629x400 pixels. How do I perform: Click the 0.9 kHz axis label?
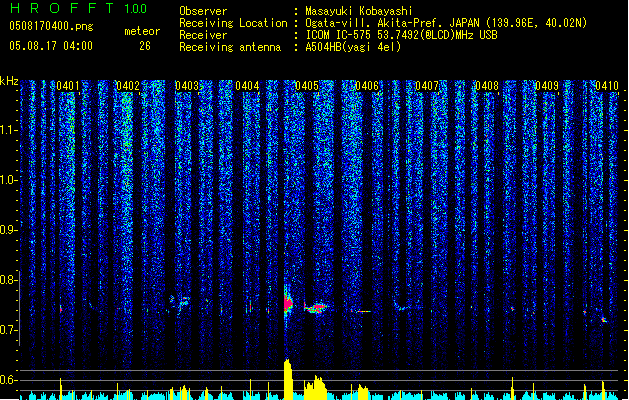9,230
